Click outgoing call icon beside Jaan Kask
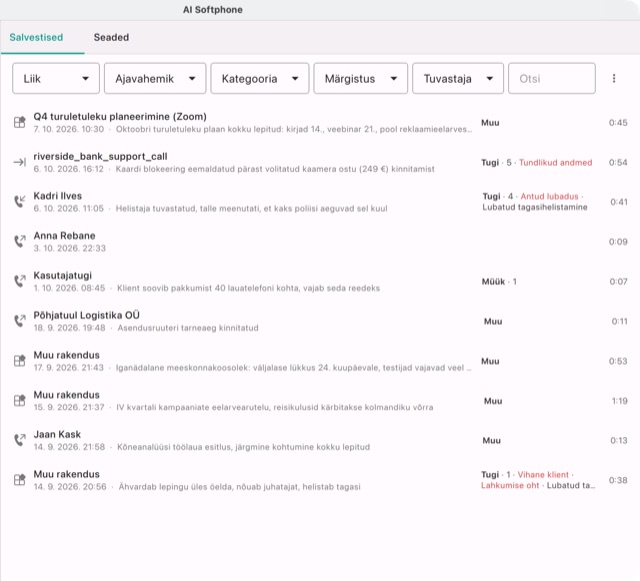Viewport: 640px width, 581px height. [x=20, y=440]
